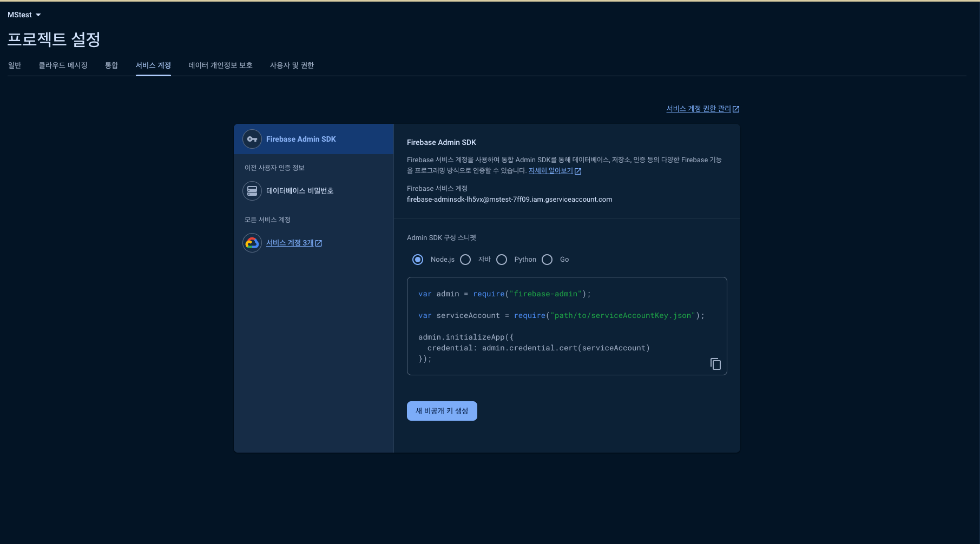
Task: Open the 데이터 개인정보 보호 tab
Action: click(220, 65)
